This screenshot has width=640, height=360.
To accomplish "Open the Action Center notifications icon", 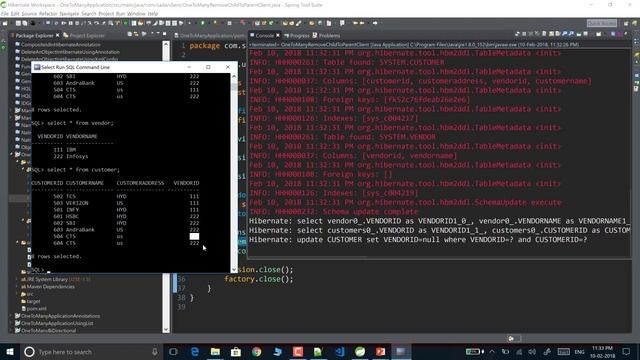I will click(x=627, y=351).
